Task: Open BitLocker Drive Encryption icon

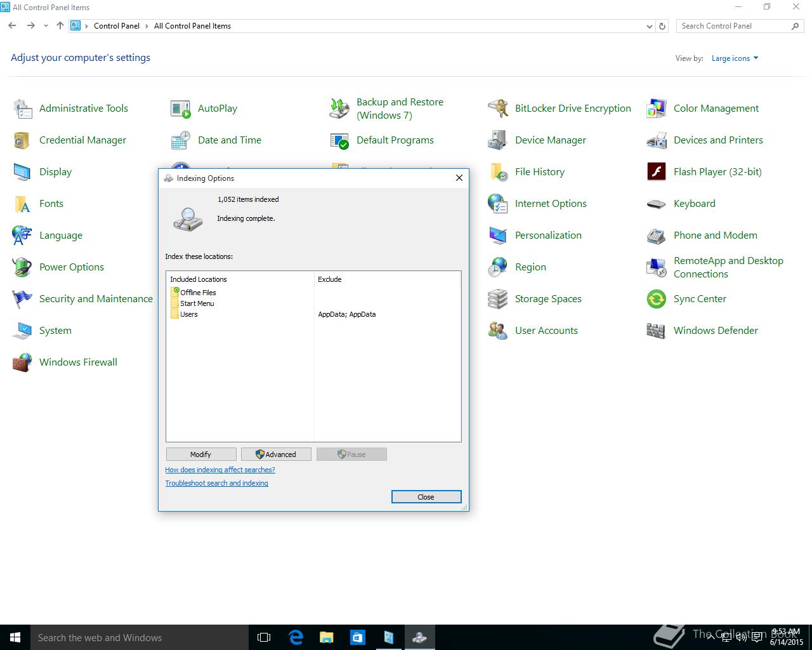Action: tap(498, 109)
